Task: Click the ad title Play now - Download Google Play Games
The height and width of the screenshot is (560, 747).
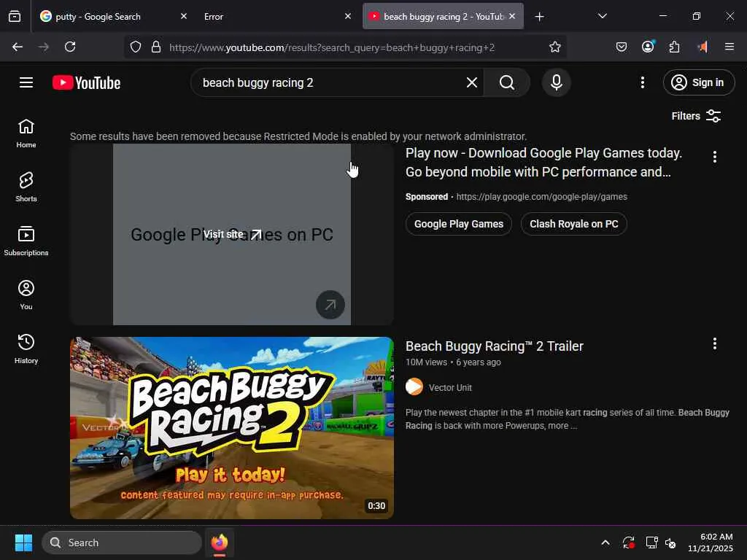Action: tap(543, 163)
